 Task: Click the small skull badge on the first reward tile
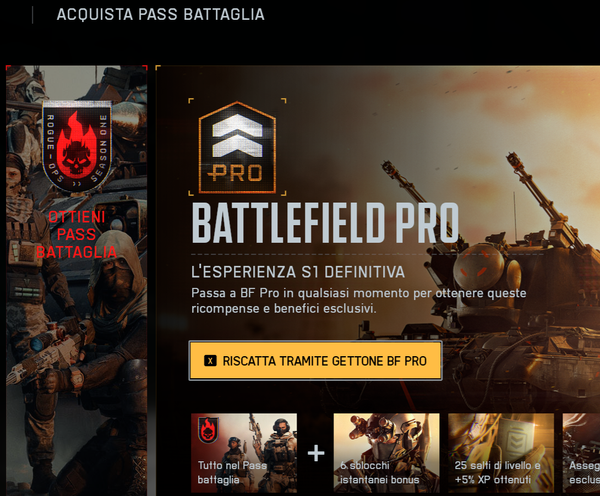208,430
